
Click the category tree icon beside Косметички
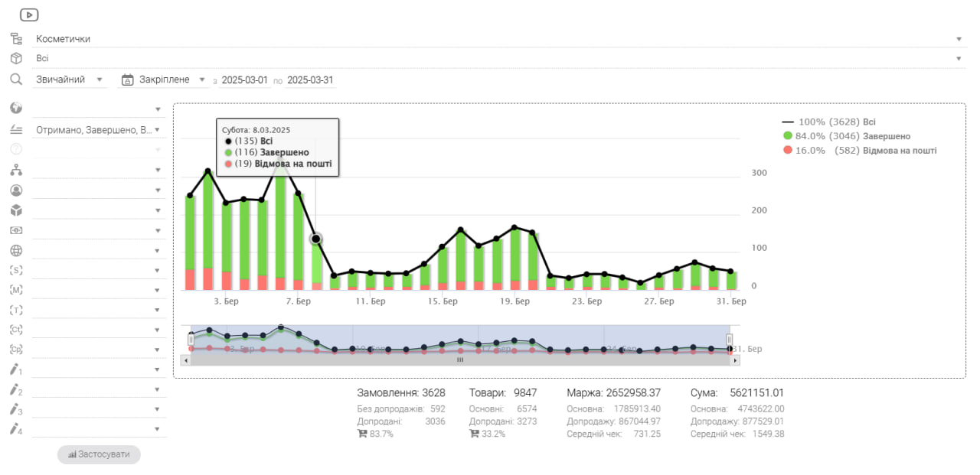16,39
